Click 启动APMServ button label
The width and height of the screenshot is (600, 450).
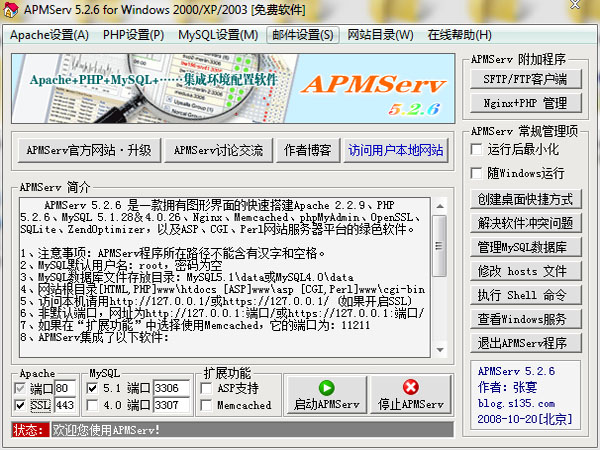(x=326, y=404)
